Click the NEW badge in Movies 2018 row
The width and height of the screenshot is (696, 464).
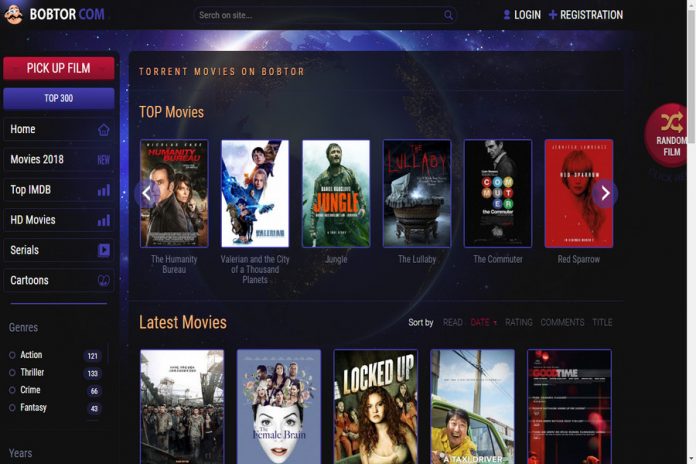click(x=103, y=160)
